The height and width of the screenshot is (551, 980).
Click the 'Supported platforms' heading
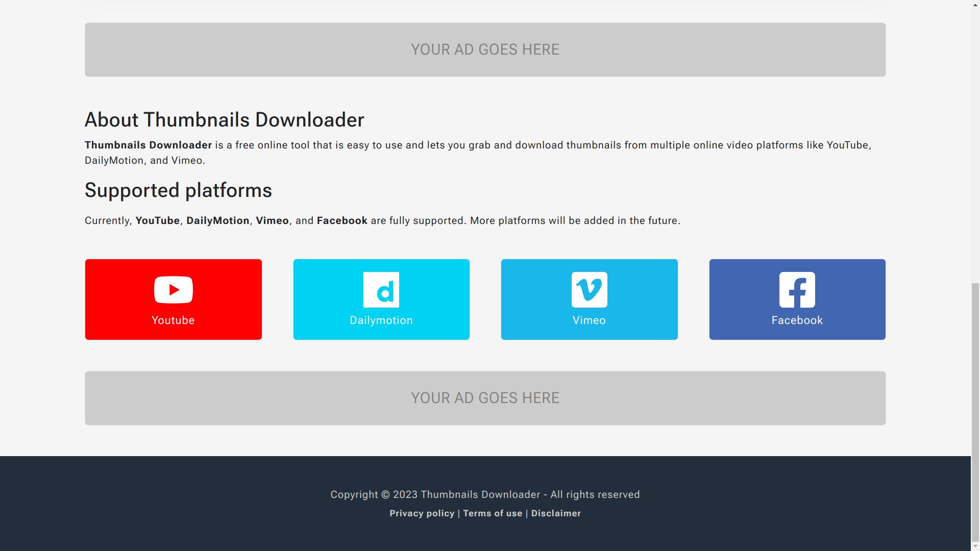pos(178,190)
